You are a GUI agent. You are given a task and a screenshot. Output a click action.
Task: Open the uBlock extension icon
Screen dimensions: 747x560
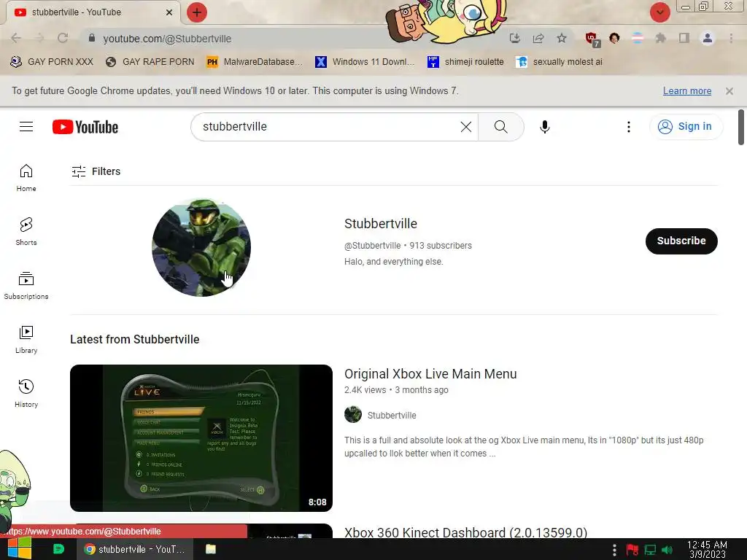[x=592, y=39]
